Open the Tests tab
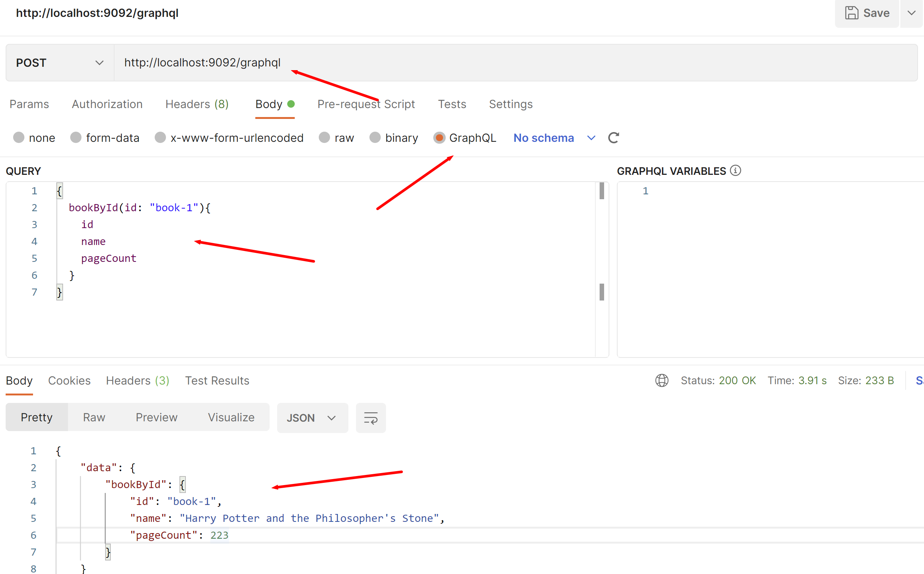The image size is (924, 574). 452,104
